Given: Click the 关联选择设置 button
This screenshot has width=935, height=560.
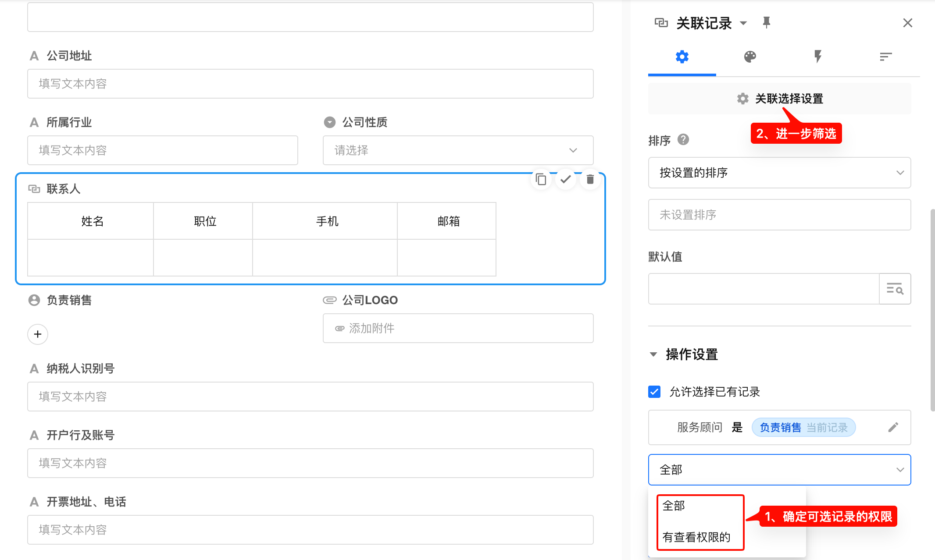Looking at the screenshot, I should 779,99.
